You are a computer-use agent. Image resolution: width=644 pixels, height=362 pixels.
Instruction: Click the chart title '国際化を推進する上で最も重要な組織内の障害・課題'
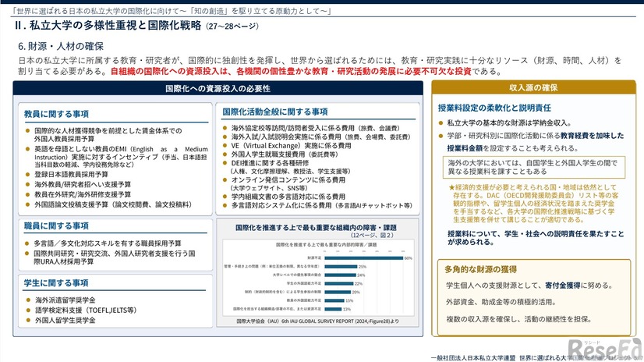[316, 227]
